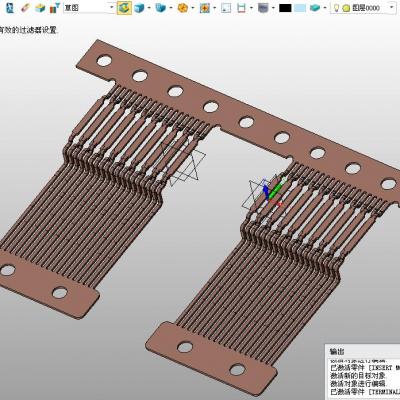Click the yellow-topped block icon

[x=40, y=7]
